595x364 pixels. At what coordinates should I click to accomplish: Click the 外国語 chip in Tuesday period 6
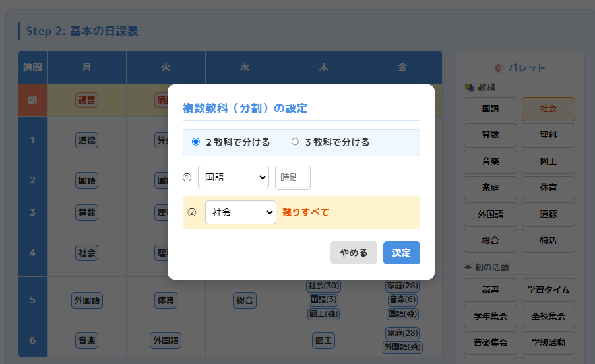(166, 340)
